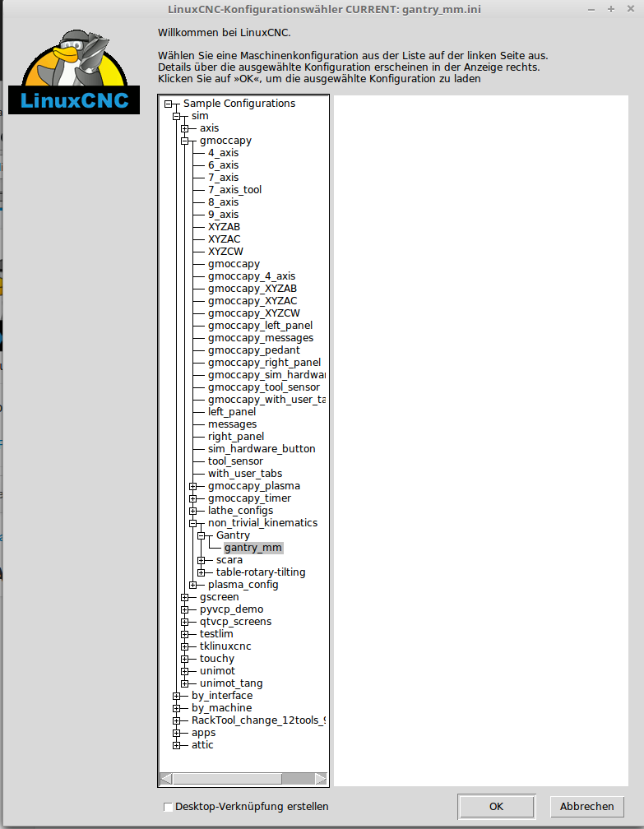Expand the apps node
Image resolution: width=644 pixels, height=829 pixels.
(177, 733)
